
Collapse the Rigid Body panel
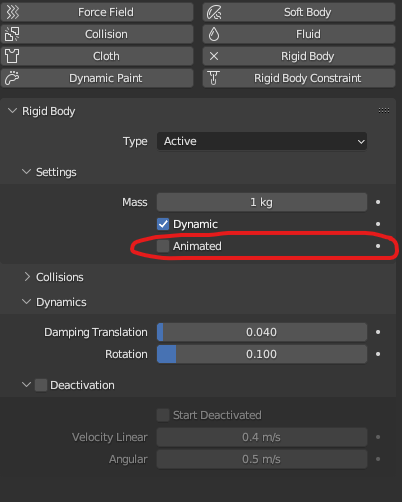[x=12, y=111]
